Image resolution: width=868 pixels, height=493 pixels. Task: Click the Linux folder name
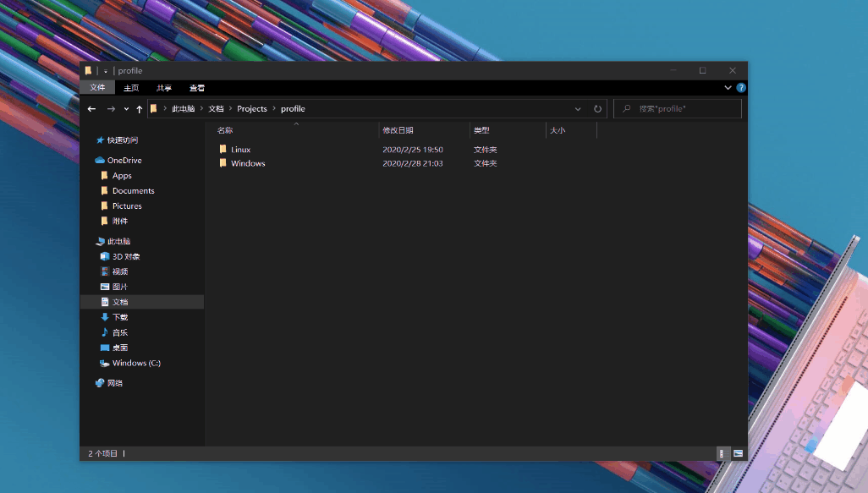241,150
